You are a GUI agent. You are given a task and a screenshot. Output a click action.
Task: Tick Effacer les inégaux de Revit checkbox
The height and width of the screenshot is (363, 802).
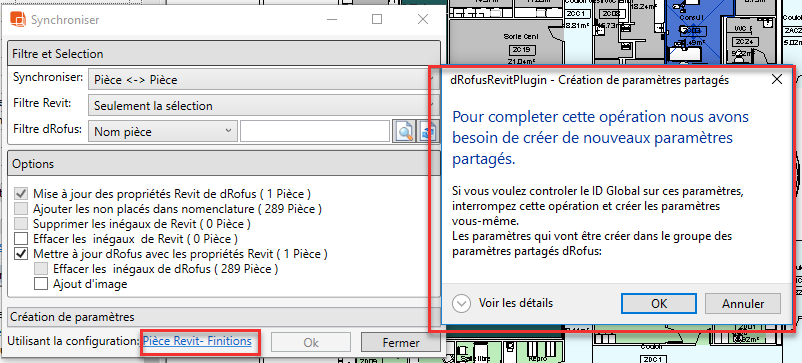pyautogui.click(x=21, y=238)
